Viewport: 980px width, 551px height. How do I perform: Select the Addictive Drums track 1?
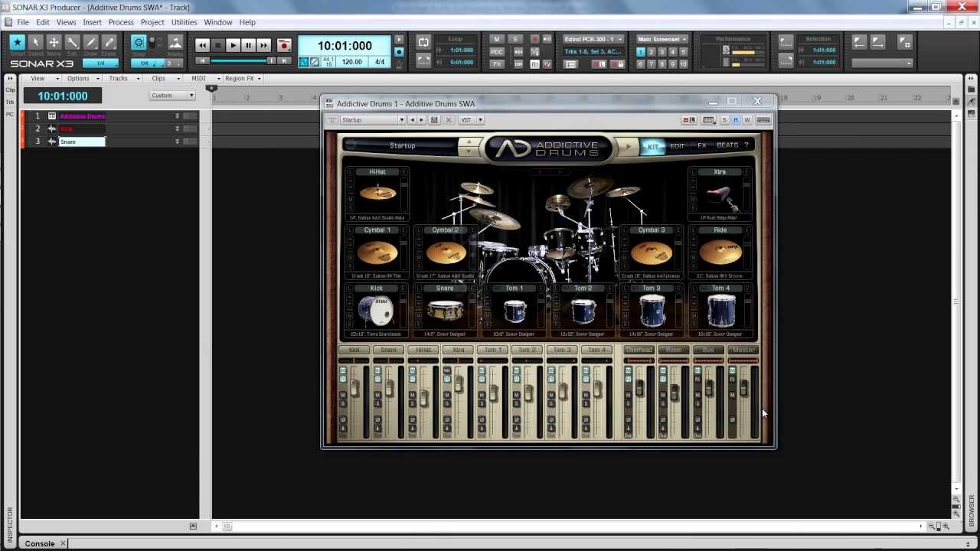pos(83,116)
